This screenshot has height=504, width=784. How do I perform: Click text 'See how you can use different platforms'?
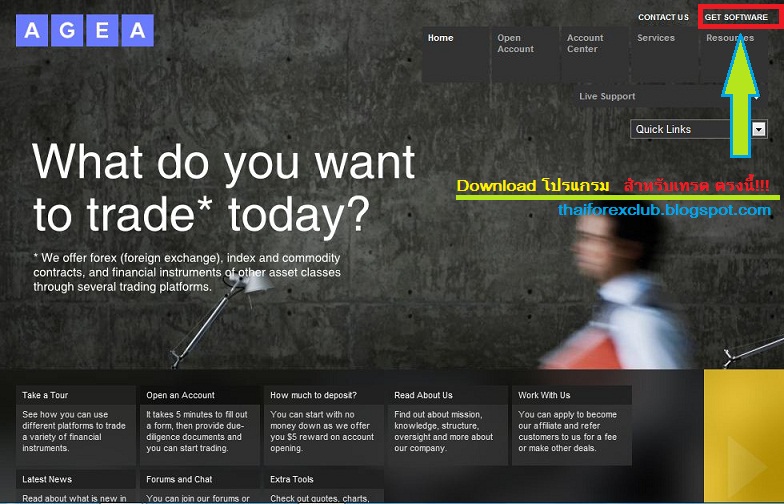click(x=74, y=431)
